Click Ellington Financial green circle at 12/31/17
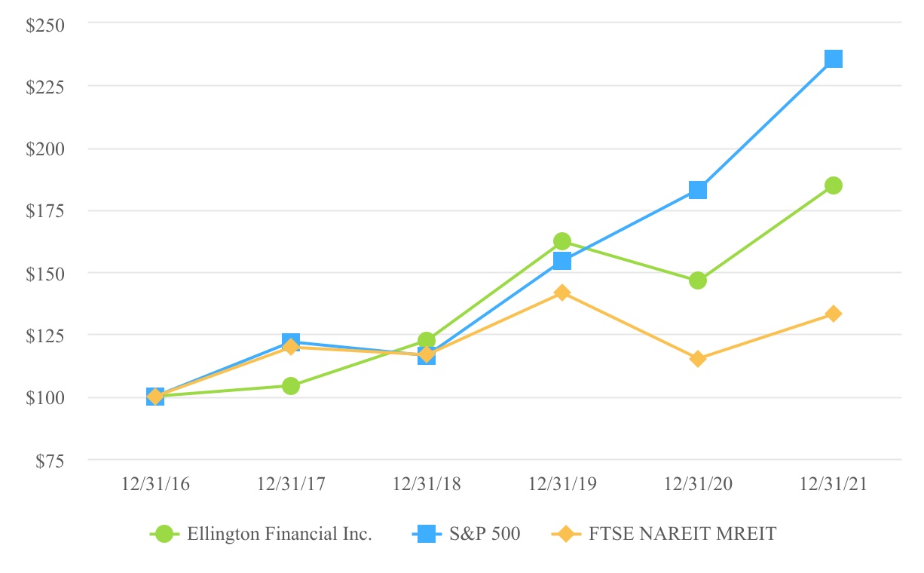This screenshot has width=924, height=573. click(x=291, y=386)
